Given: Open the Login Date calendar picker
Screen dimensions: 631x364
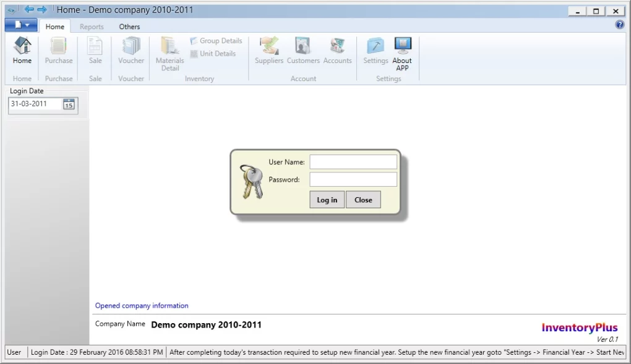Looking at the screenshot, I should click(69, 104).
